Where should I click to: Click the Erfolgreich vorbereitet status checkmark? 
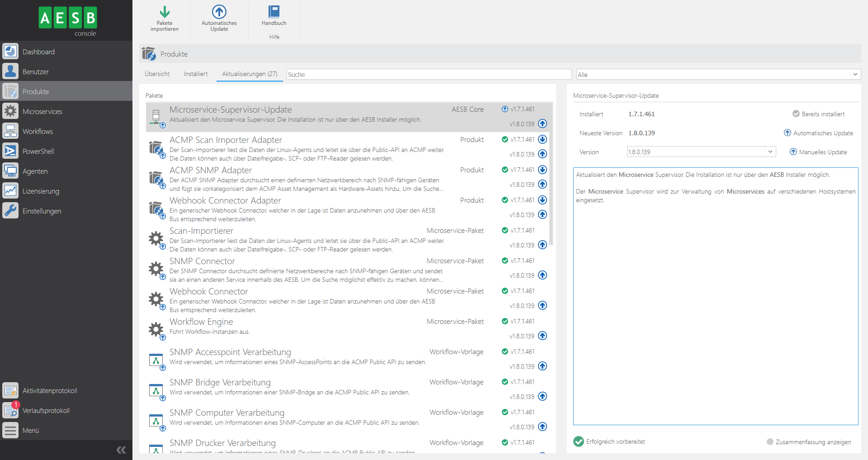click(579, 441)
